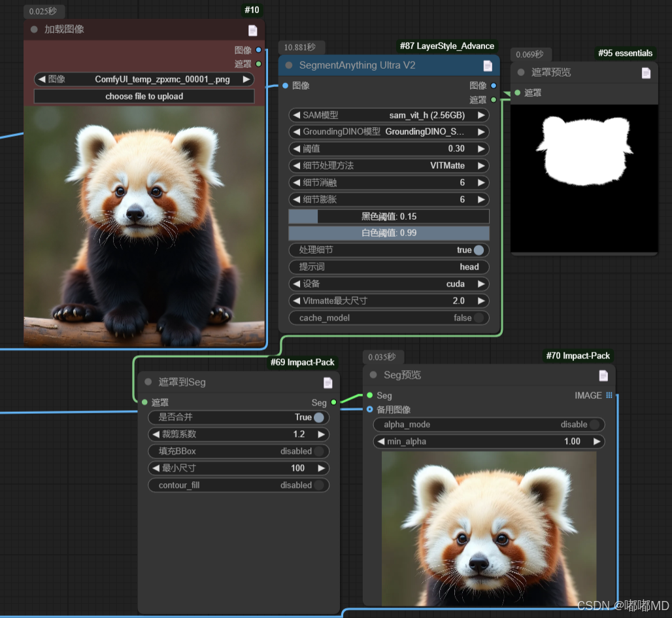This screenshot has width=672, height=618.
Task: Collapse SegmentAnything Ultra V2 via its title dot
Action: coord(289,65)
